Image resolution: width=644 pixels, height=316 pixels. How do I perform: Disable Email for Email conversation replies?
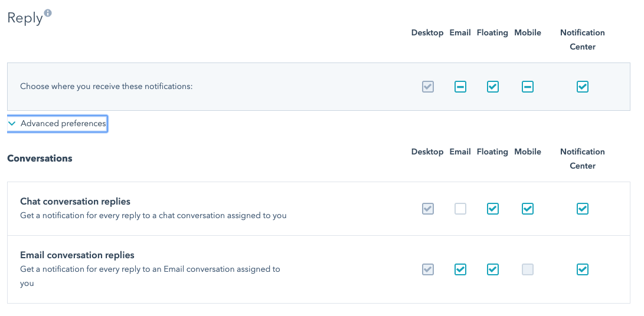point(460,269)
